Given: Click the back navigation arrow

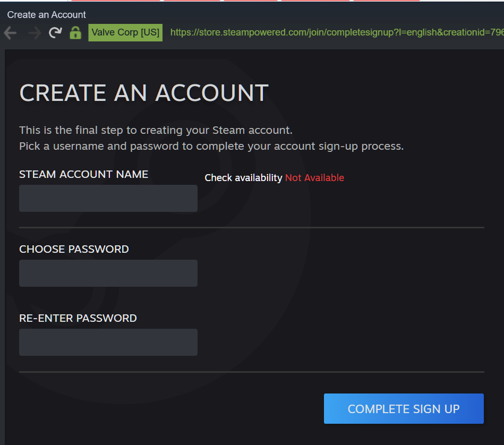Looking at the screenshot, I should pos(11,33).
